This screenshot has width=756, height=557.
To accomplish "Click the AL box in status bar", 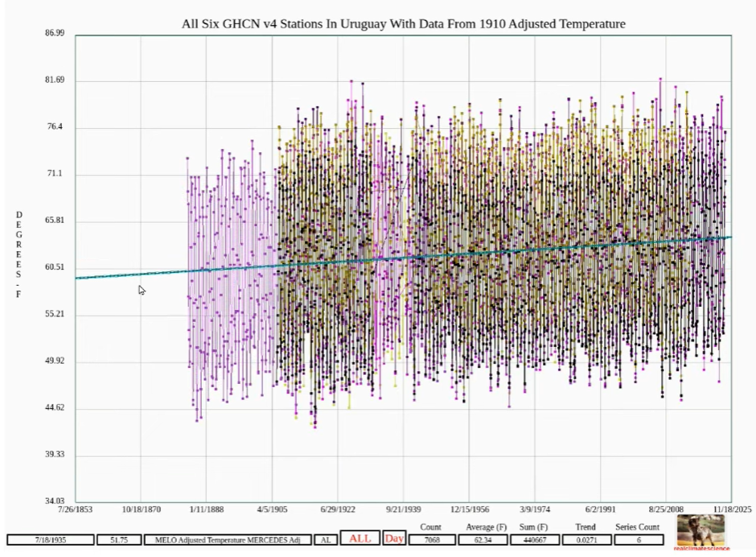I will point(325,539).
